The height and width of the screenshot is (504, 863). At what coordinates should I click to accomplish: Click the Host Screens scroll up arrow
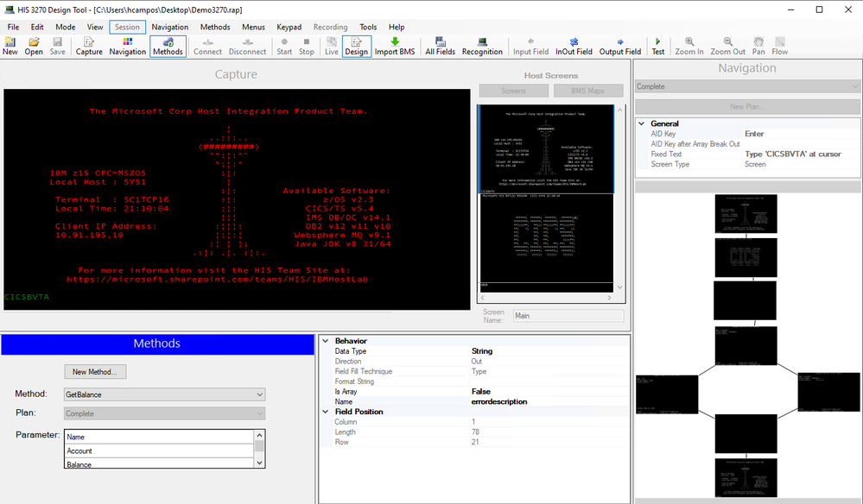(619, 110)
